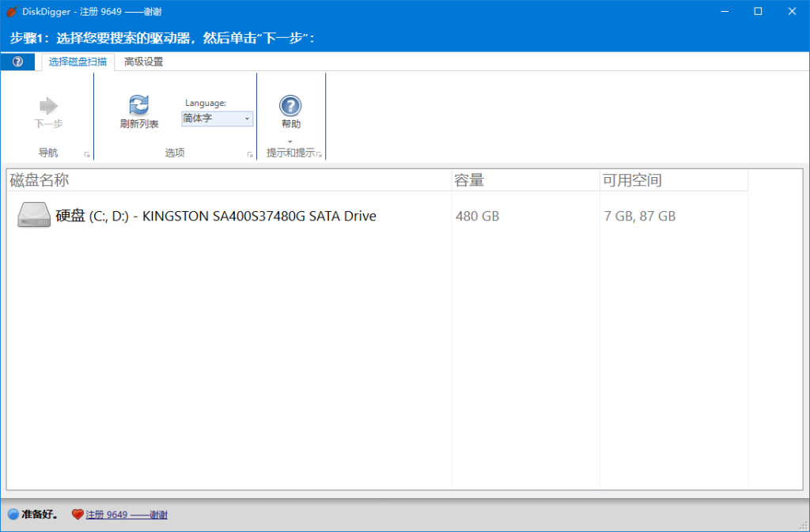Screen dimensions: 810x532
Task: Click the 刷新列表 label
Action: [x=139, y=124]
